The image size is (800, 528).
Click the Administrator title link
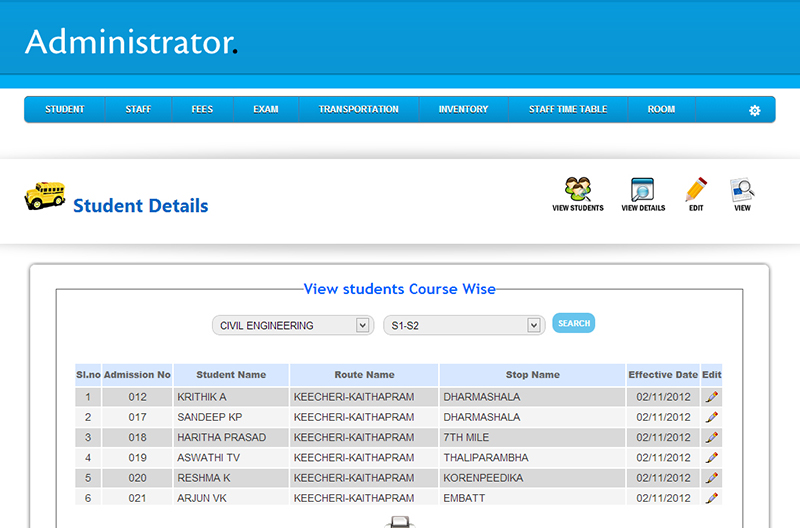[130, 42]
